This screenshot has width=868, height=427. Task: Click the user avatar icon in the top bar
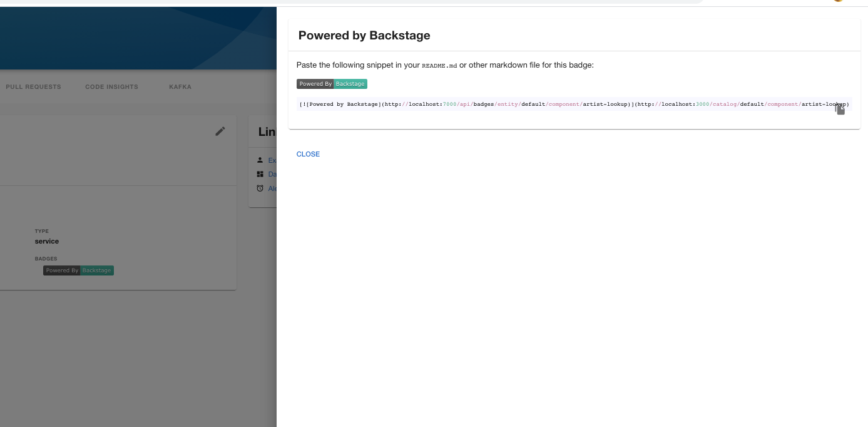click(x=839, y=2)
